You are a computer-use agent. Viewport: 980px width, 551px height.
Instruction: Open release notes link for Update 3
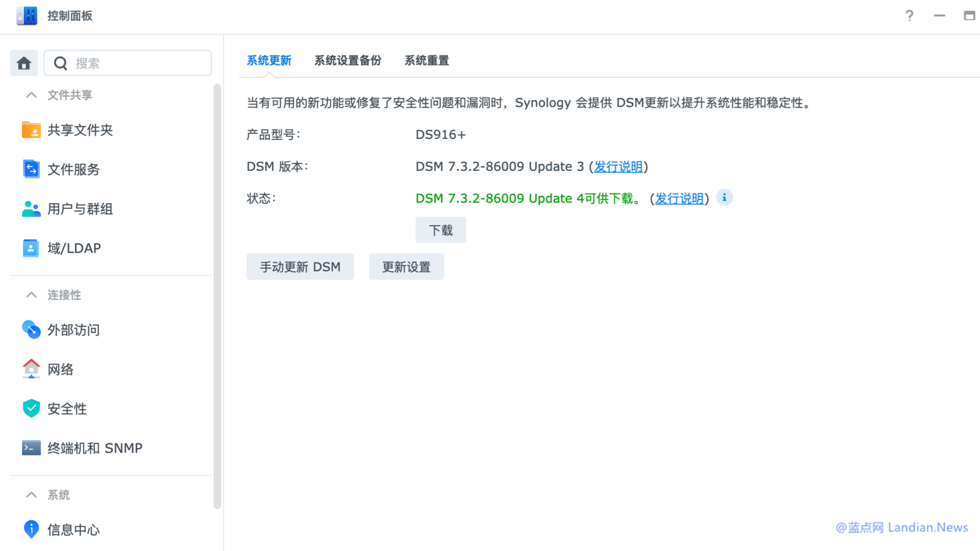(x=619, y=167)
